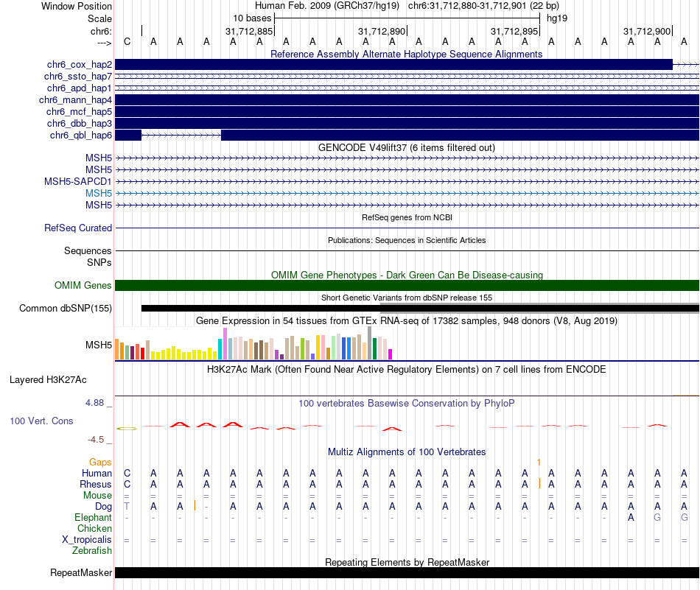The image size is (700, 590).
Task: Click the orange Gaps row label
Action: coord(100,462)
